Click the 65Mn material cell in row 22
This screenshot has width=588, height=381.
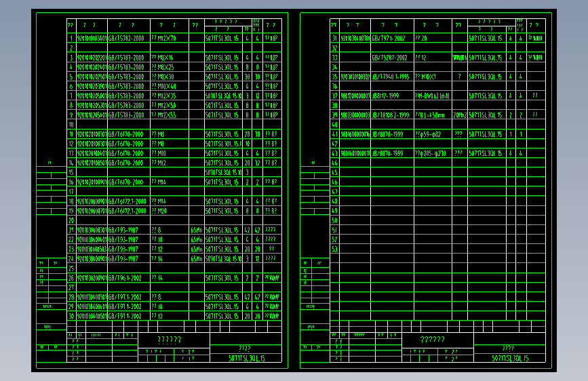click(x=197, y=239)
